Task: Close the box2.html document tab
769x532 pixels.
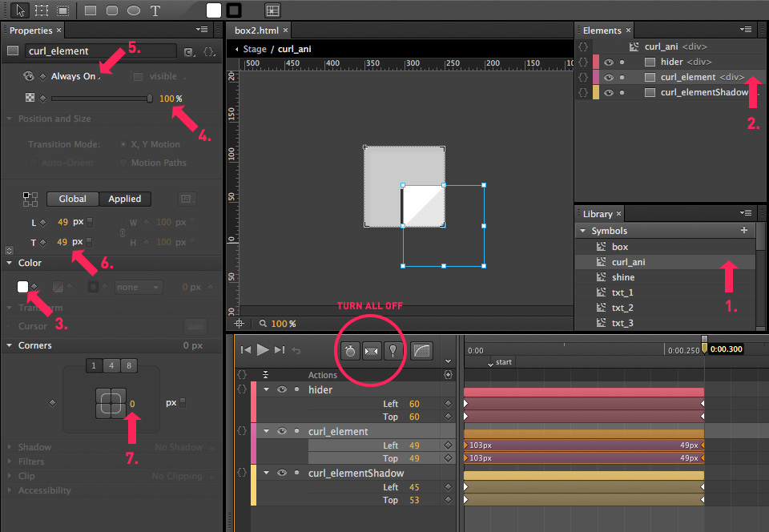Action: 285,30
